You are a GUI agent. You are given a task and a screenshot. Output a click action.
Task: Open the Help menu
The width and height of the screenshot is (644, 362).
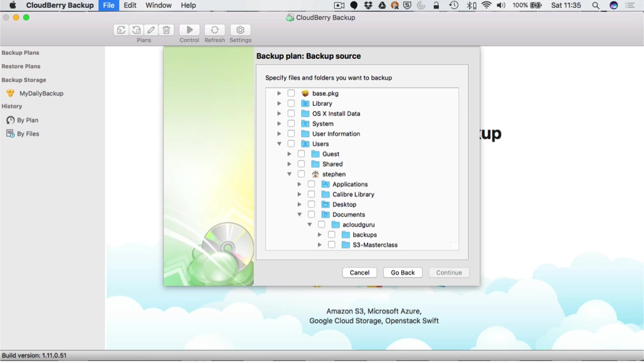(x=188, y=6)
